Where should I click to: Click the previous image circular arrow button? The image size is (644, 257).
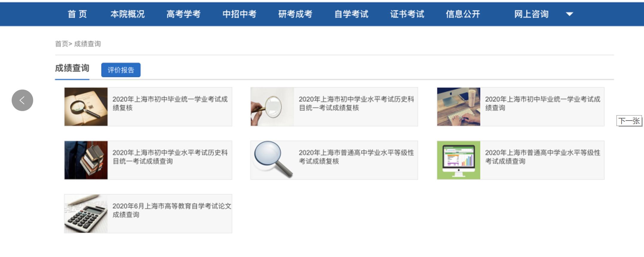point(22,100)
